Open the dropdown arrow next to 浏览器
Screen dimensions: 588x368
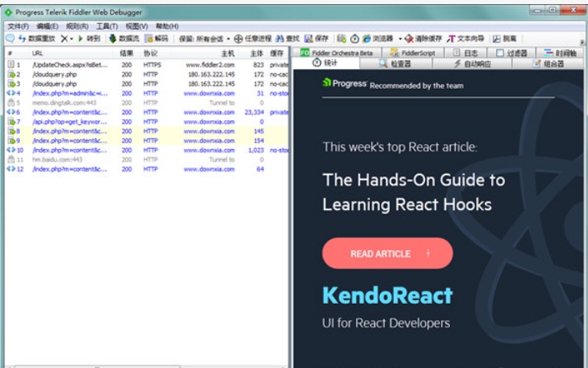400,39
